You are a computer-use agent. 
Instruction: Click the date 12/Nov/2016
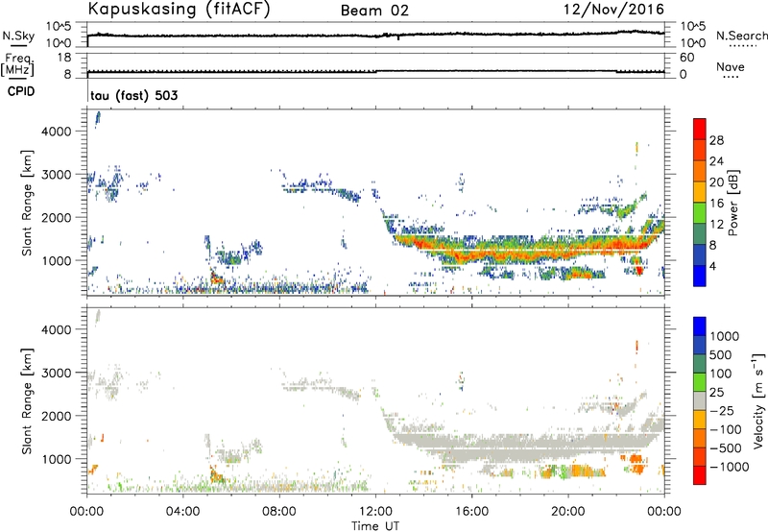click(614, 9)
